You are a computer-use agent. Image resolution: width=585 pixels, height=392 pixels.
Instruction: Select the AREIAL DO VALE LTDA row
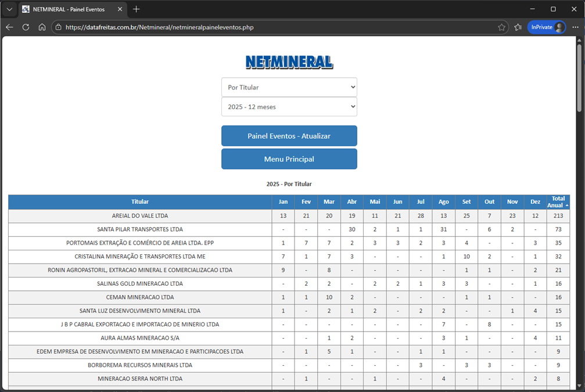pyautogui.click(x=140, y=215)
